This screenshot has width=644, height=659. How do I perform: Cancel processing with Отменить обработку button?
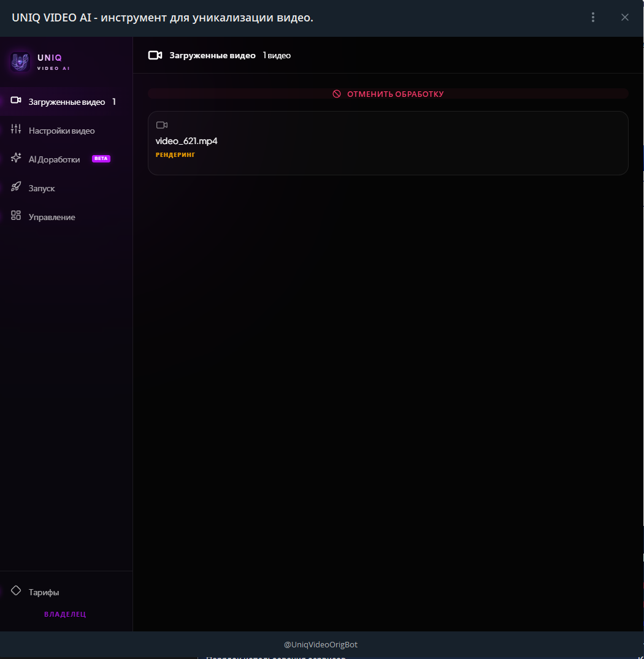(x=388, y=94)
